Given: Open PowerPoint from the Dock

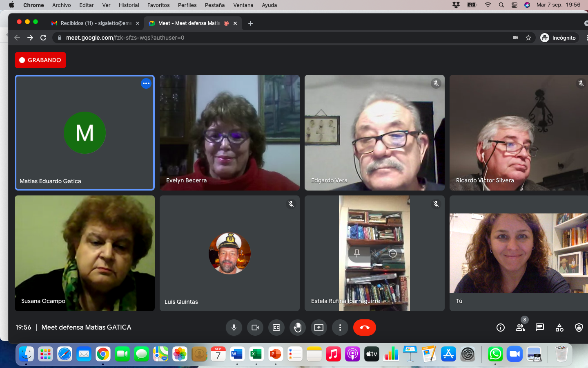Looking at the screenshot, I should (276, 354).
